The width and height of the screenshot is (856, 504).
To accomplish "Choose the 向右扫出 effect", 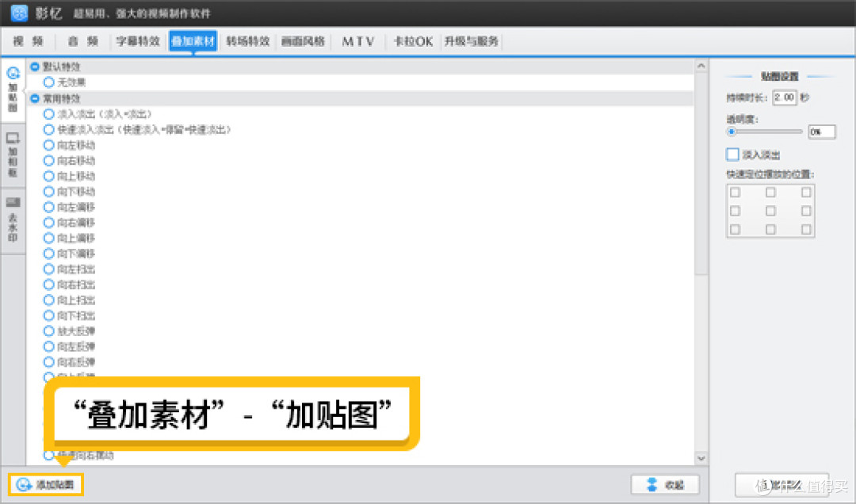I will [48, 284].
